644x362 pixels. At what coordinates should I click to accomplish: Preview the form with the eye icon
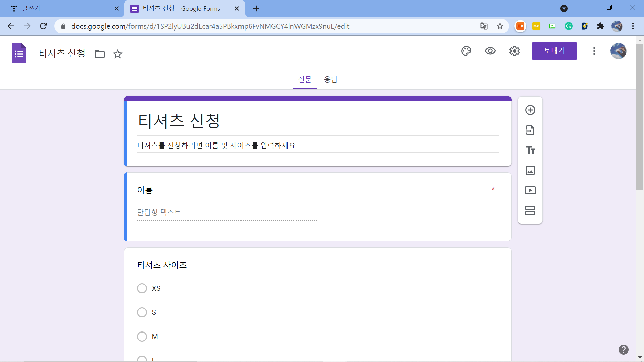click(x=490, y=51)
